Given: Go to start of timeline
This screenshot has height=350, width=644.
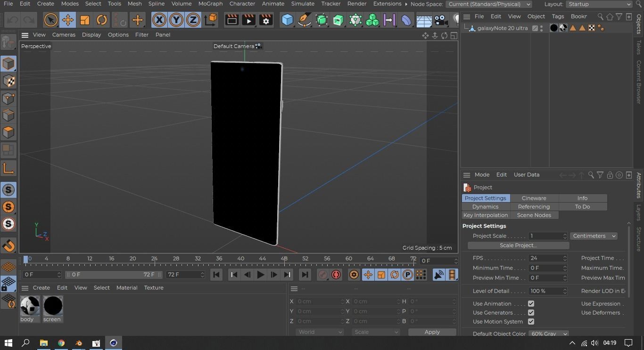Looking at the screenshot, I should (216, 275).
